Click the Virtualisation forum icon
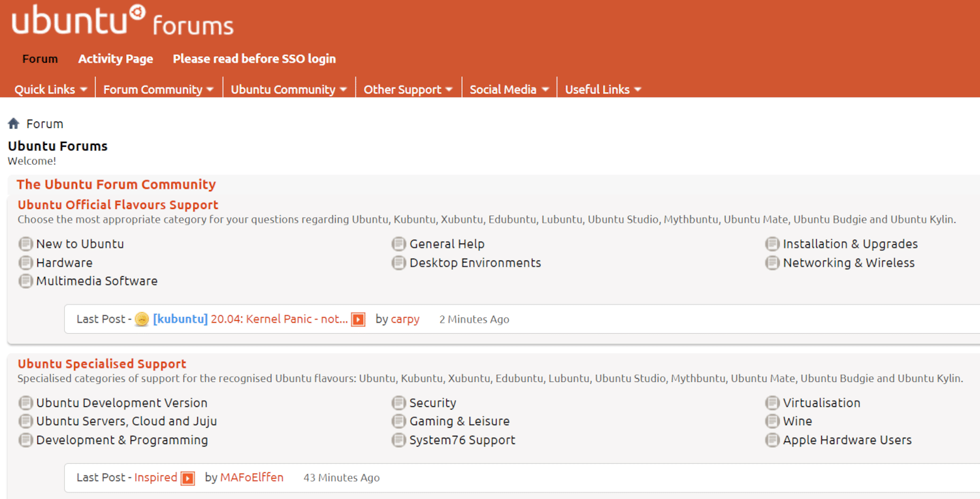Image resolution: width=980 pixels, height=499 pixels. point(772,403)
